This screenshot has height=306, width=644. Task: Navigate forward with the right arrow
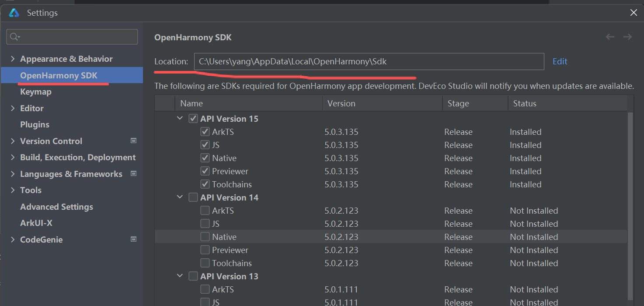pyautogui.click(x=627, y=37)
